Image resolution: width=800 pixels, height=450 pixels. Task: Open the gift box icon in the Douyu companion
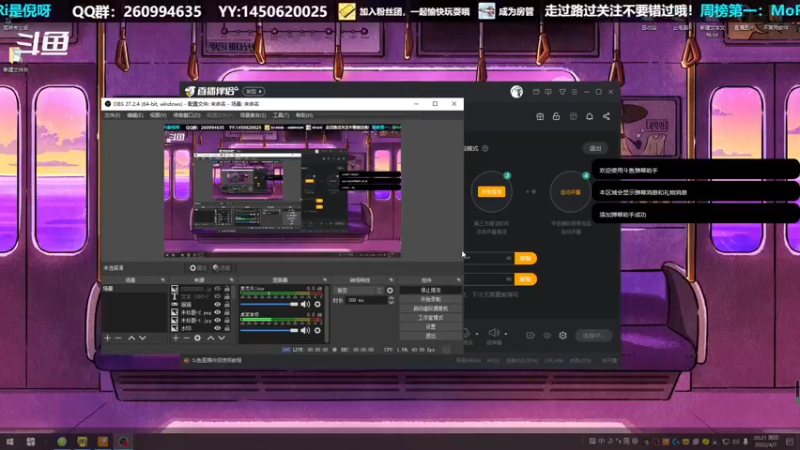tap(540, 116)
